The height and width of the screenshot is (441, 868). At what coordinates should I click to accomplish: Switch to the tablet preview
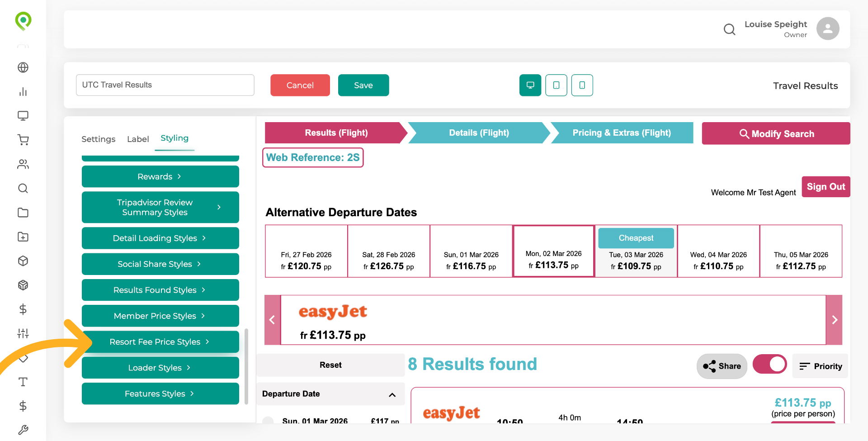(557, 85)
